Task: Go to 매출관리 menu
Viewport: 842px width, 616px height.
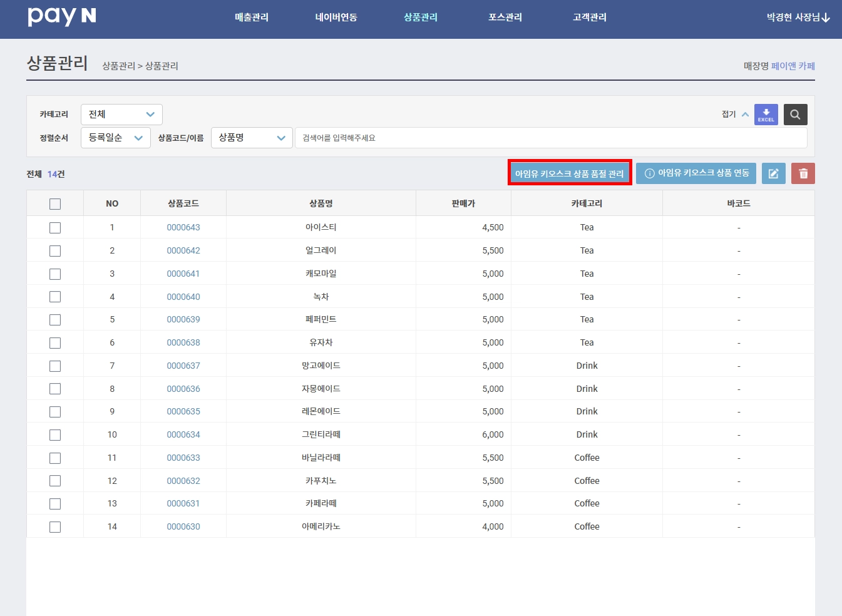Action: click(252, 18)
